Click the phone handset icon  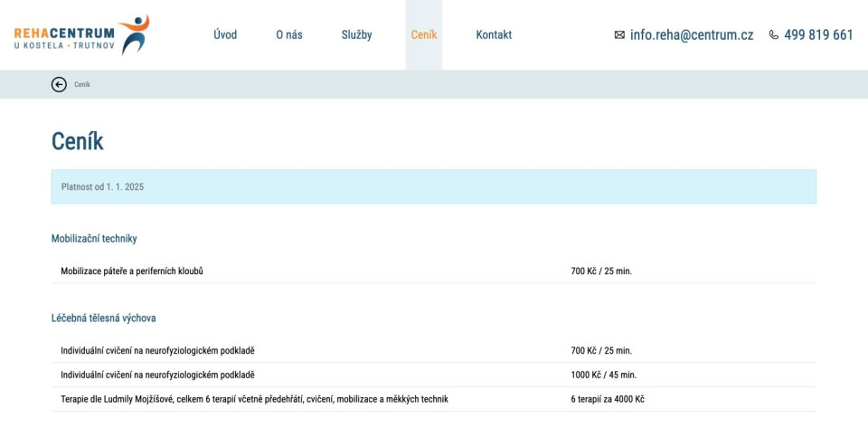pos(773,35)
